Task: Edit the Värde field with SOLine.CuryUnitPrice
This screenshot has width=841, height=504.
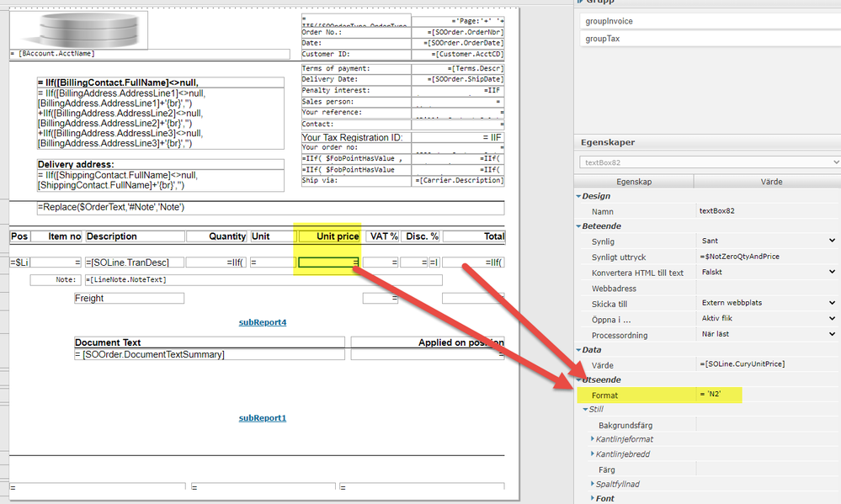Action: (x=768, y=364)
